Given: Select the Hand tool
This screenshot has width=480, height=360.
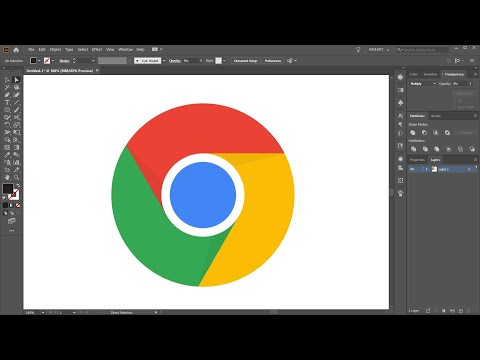Looking at the screenshot, I should coord(7,177).
